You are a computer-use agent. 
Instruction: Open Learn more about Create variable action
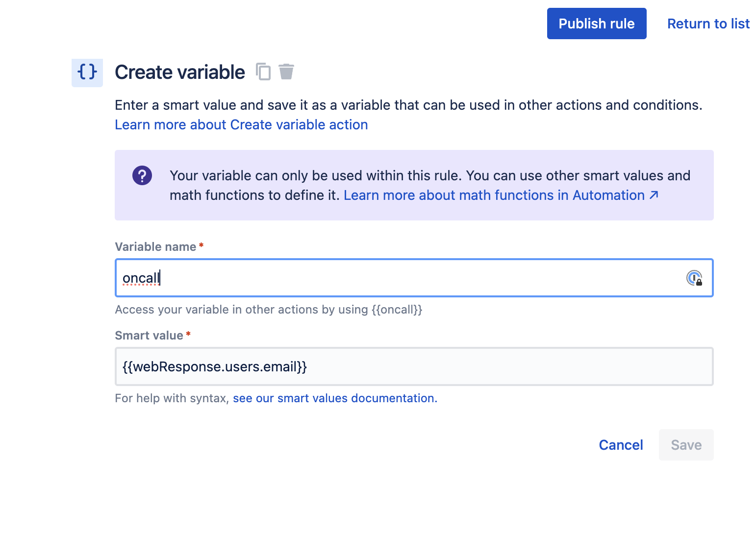241,124
